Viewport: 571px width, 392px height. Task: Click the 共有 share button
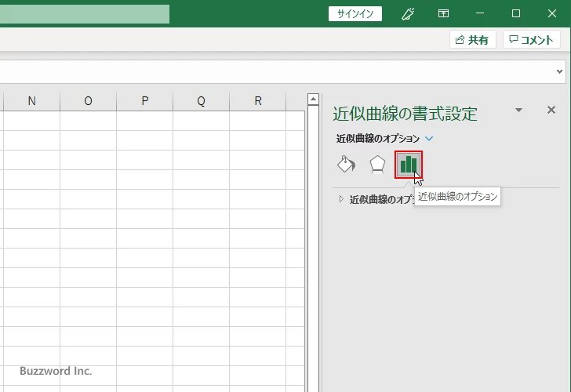(x=472, y=40)
